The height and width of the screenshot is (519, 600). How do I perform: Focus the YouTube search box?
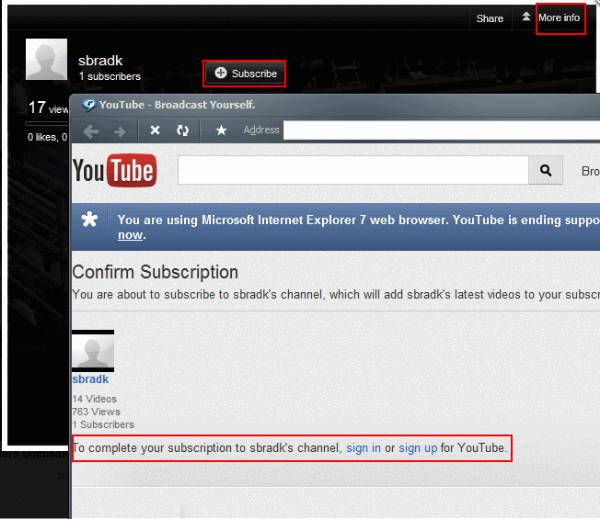[x=353, y=170]
